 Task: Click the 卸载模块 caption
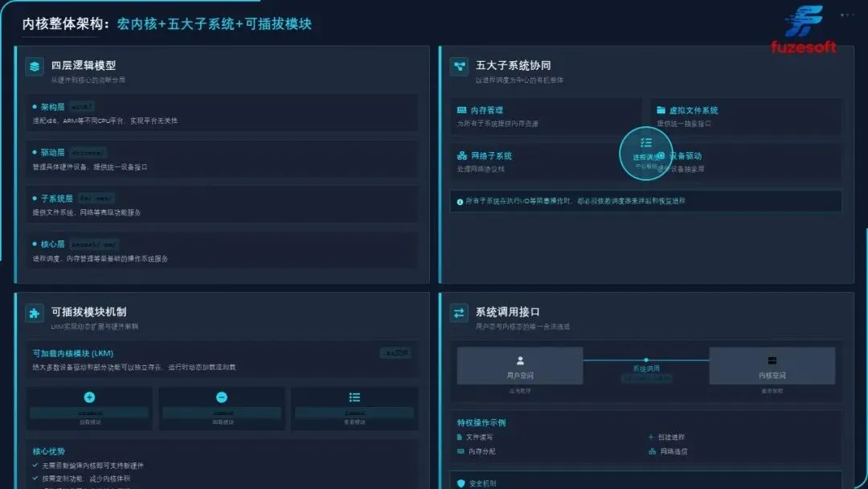tap(223, 422)
